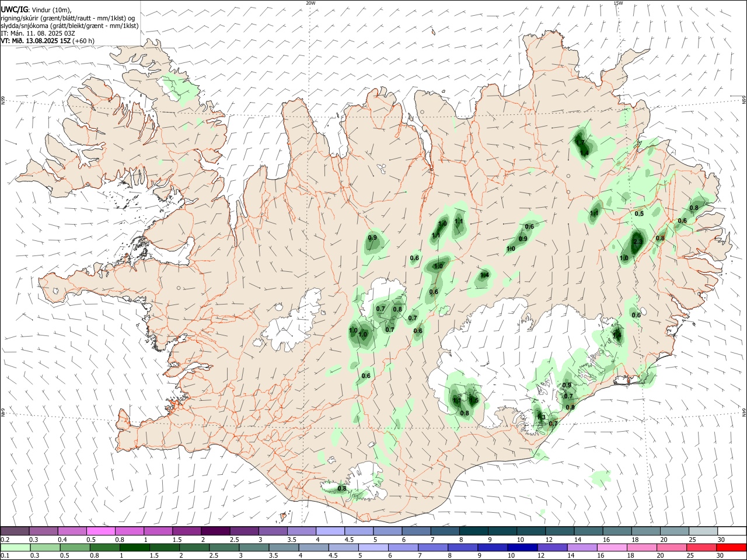Click the white swatch labeled 30 in upper legend
Viewport: 747px width, 560px height.
pyautogui.click(x=731, y=531)
